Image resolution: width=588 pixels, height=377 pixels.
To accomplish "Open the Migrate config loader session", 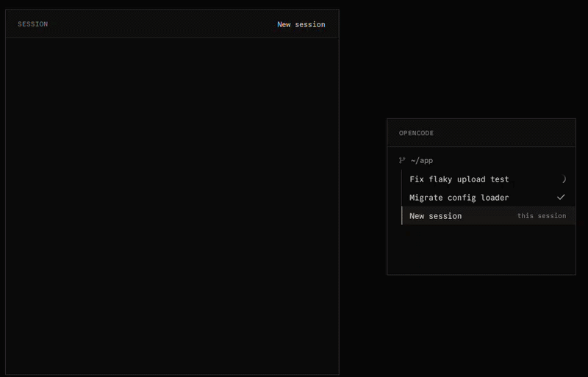I will (x=488, y=197).
